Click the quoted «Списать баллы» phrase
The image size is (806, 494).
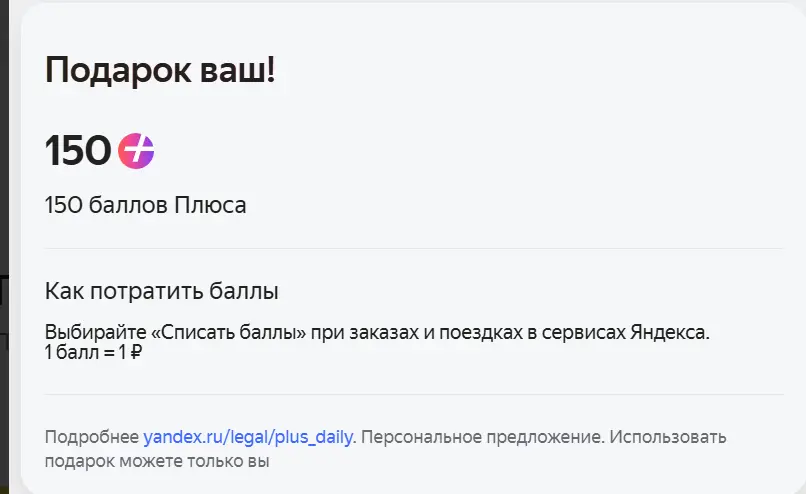point(228,332)
